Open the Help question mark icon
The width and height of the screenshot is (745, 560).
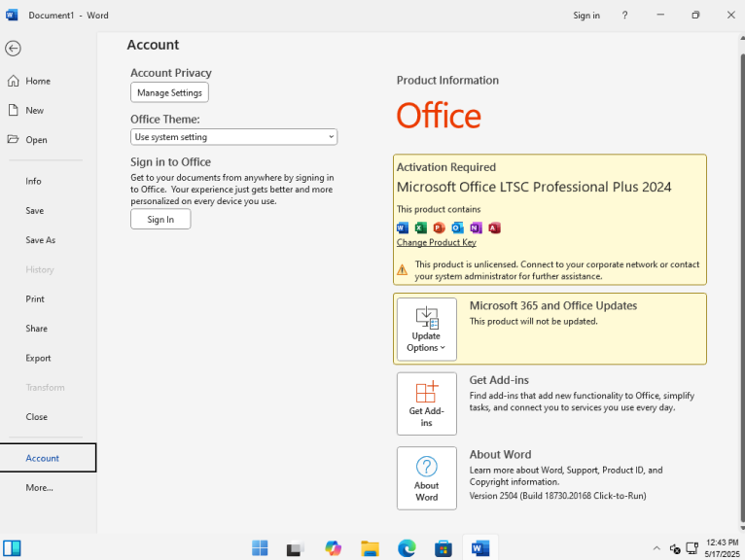pyautogui.click(x=624, y=16)
